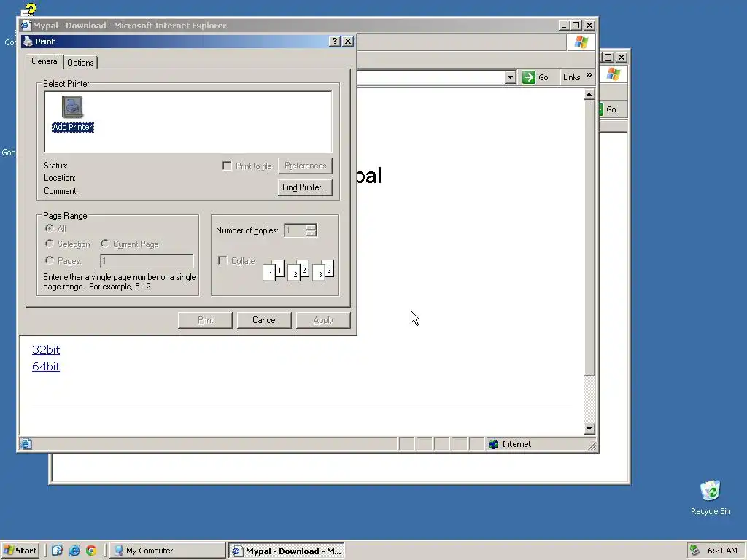Increase number of copies with up arrow
This screenshot has height=560, width=747.
pos(311,227)
